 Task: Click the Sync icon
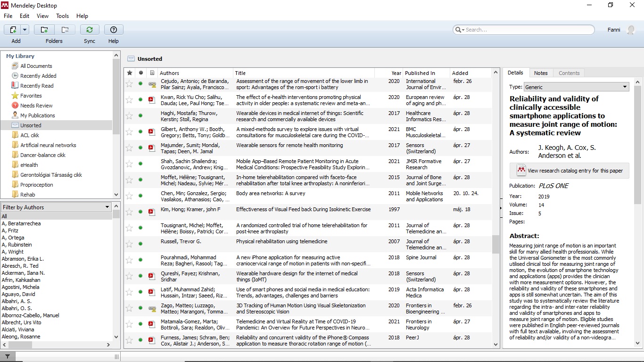point(90,30)
